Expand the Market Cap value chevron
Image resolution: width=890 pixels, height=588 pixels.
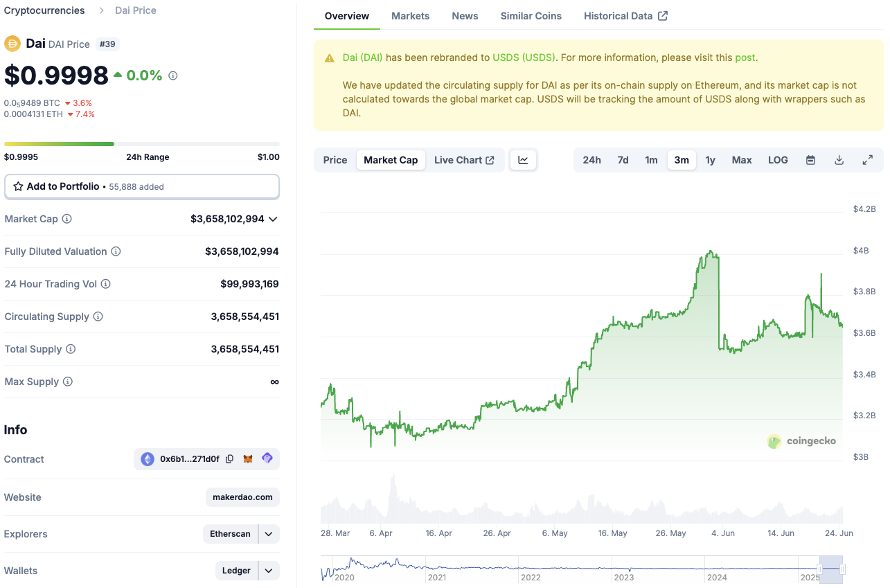[273, 219]
